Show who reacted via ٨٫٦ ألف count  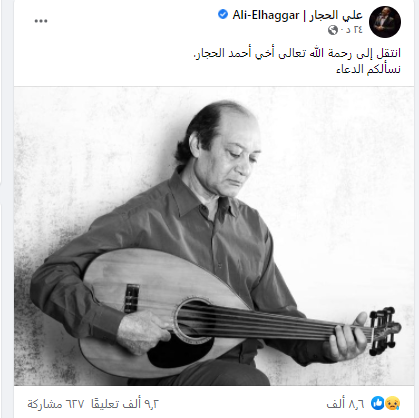click(345, 404)
